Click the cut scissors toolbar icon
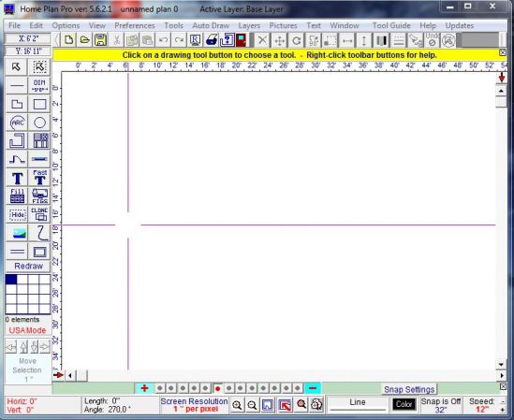 pos(116,40)
